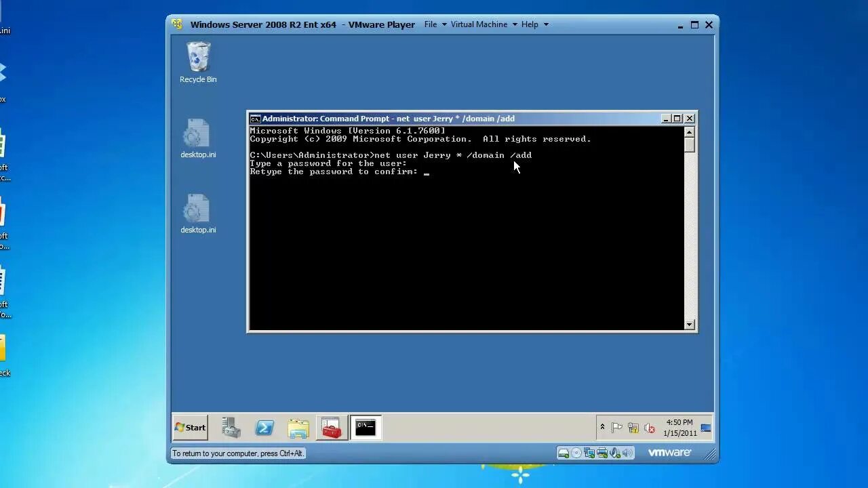Click the Start button on guest taskbar
The image size is (868, 488).
click(x=191, y=428)
